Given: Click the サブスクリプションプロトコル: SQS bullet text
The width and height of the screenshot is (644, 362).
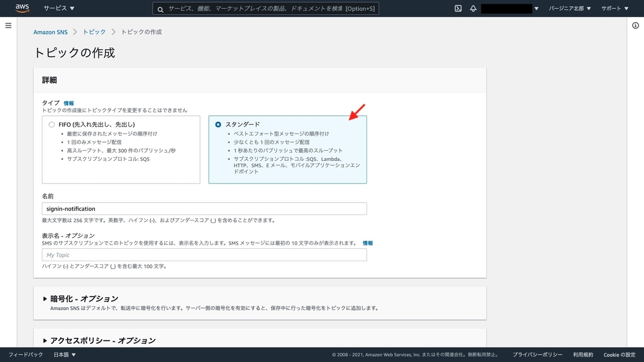Looking at the screenshot, I should (108, 159).
